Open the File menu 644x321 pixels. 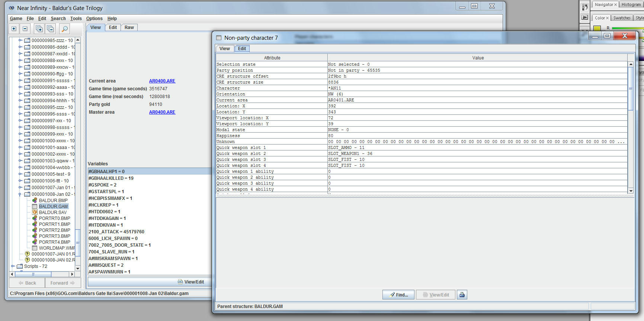click(x=30, y=19)
